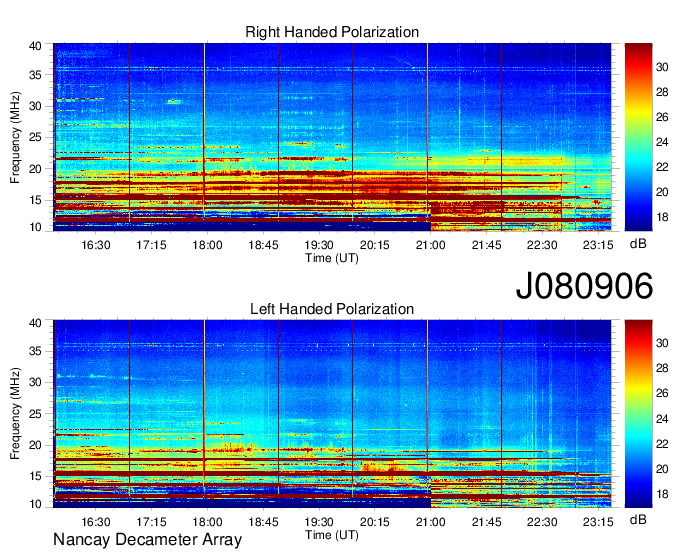Click the color scale bar of the right-handed plot
Image resolution: width=680 pixels, height=552 pixels.
[x=638, y=137]
